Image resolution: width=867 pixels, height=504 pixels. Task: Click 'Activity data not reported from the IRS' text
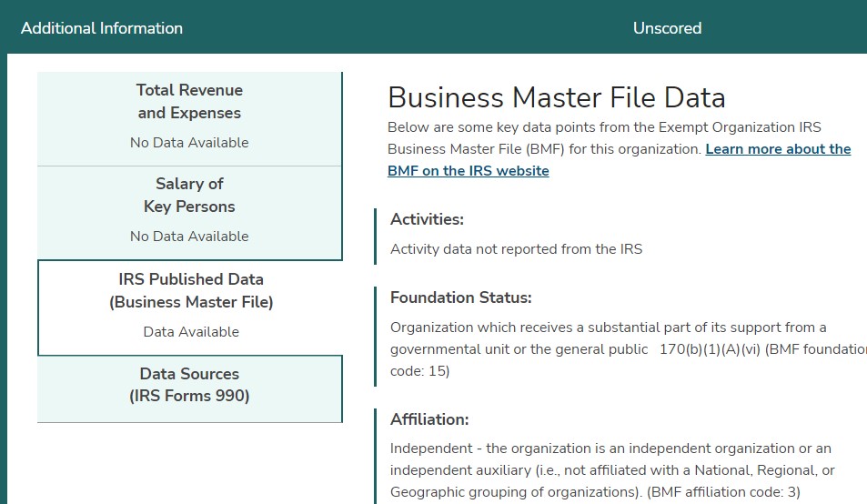(x=516, y=249)
